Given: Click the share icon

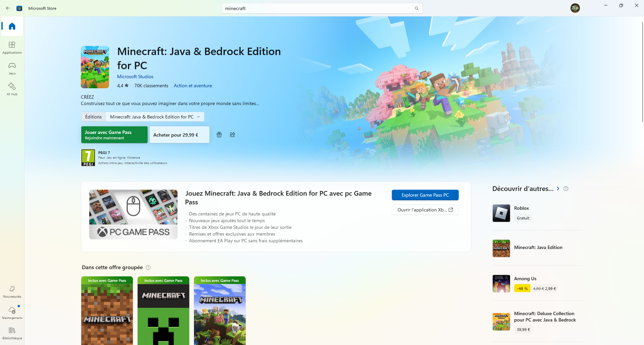Looking at the screenshot, I should point(233,135).
